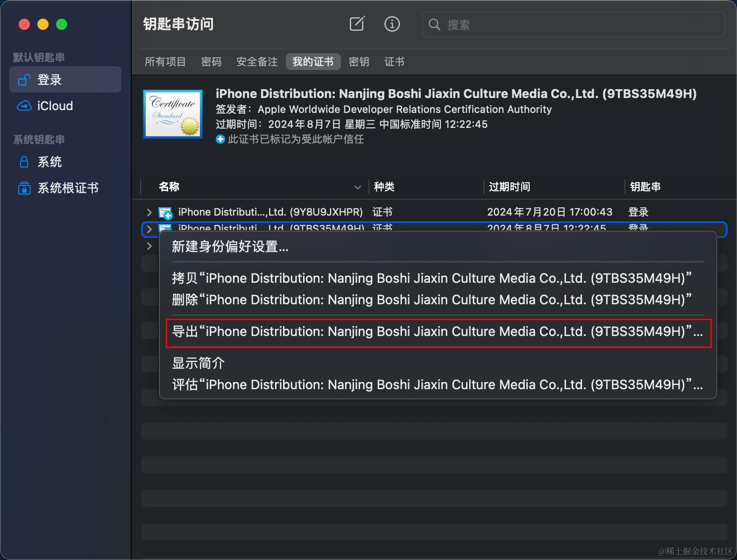Switch to the 密码 tab
The height and width of the screenshot is (560, 737).
(211, 62)
